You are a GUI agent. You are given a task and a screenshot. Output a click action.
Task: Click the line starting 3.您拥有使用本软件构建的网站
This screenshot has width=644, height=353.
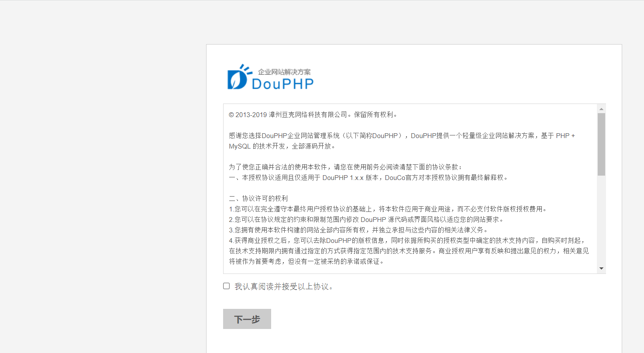coord(358,230)
